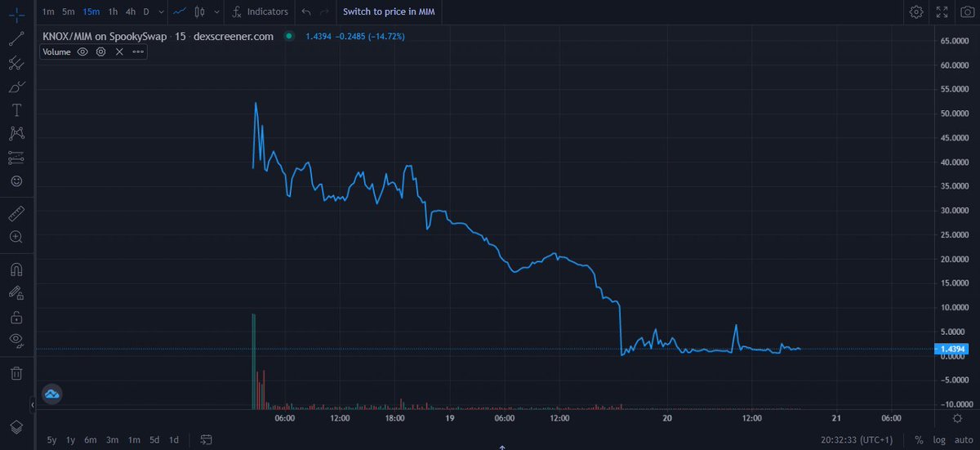Open price scale settings gear at bottom right
The image size is (980, 450).
point(957,417)
